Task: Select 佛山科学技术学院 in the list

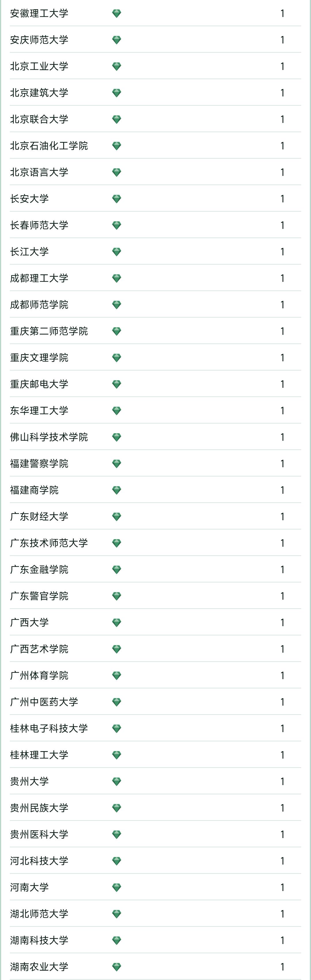Action: (49, 437)
